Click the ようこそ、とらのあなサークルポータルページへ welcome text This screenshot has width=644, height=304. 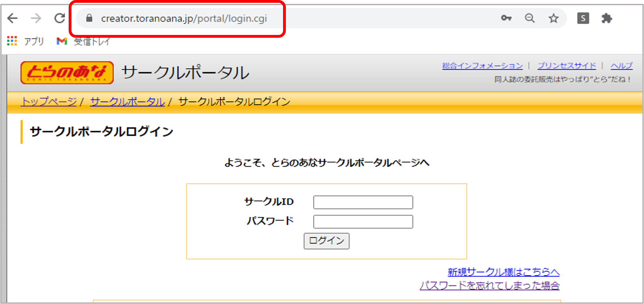[x=327, y=163]
